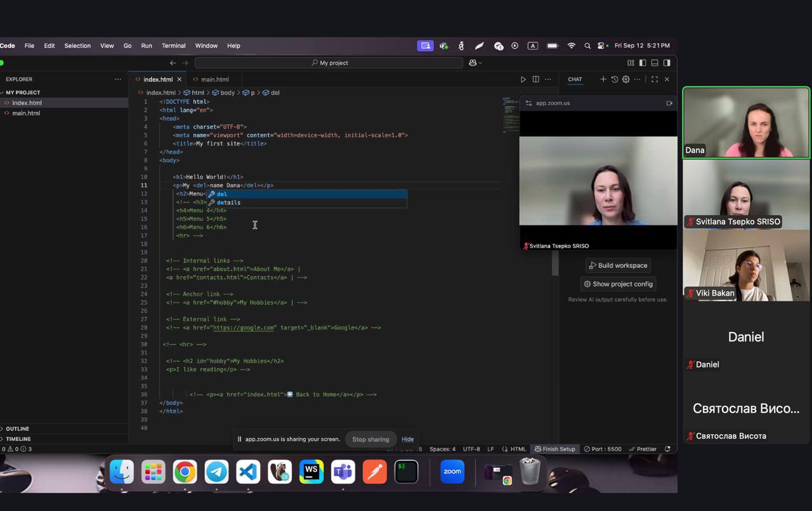Expand the TIMELINE section
Screen dimensions: 812x511
18,439
